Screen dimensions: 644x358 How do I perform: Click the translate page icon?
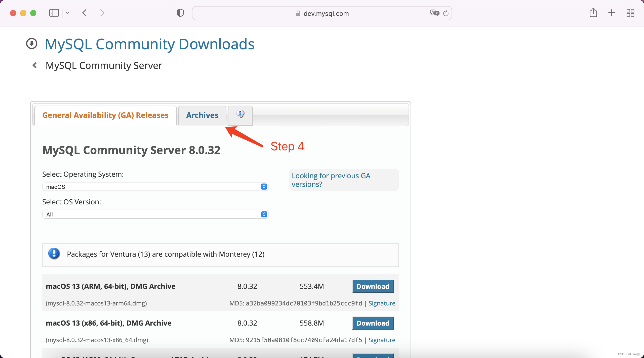[x=434, y=13]
